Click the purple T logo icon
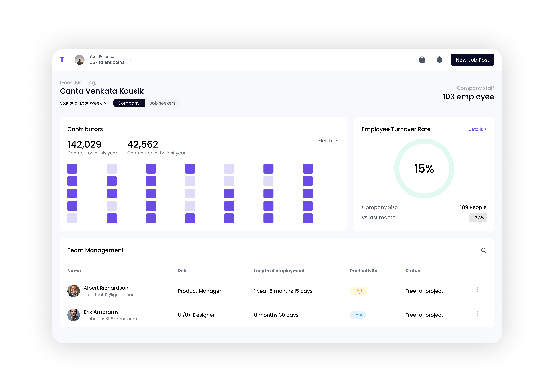 pyautogui.click(x=62, y=60)
